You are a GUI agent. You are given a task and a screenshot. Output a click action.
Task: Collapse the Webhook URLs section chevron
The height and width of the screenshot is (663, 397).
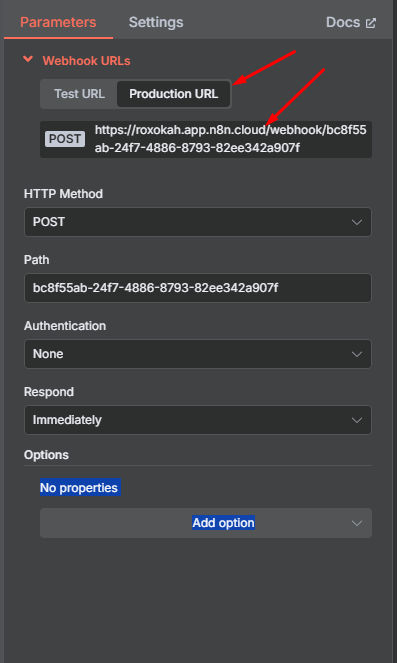click(28, 60)
